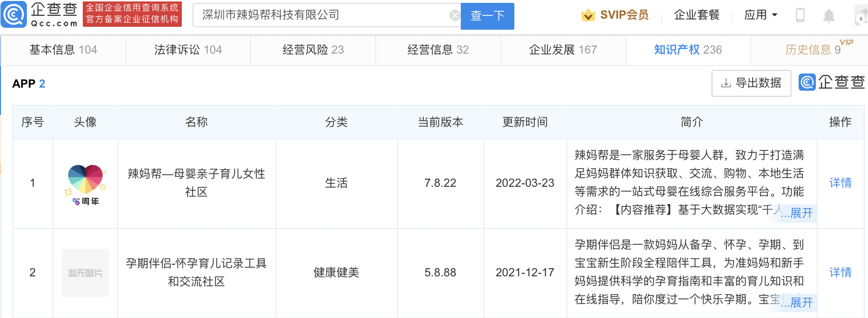This screenshot has width=868, height=318.
Task: Click the Qcc.com logo icon
Action: pos(14,15)
